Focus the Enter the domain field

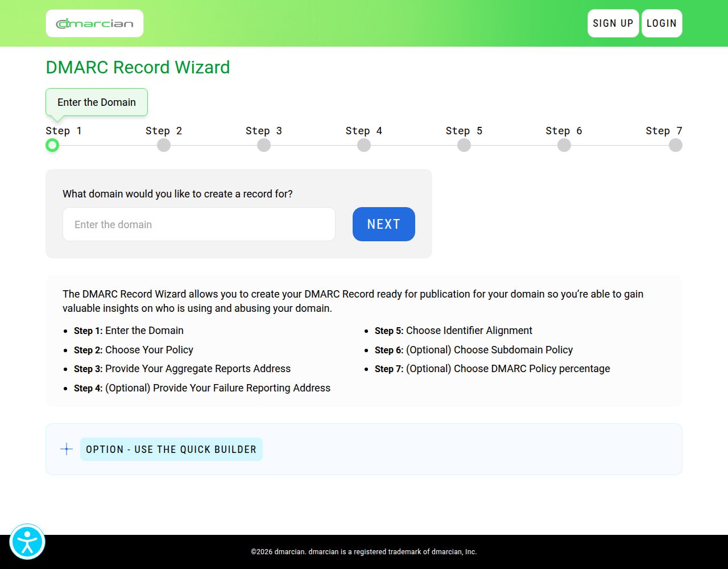click(x=199, y=224)
